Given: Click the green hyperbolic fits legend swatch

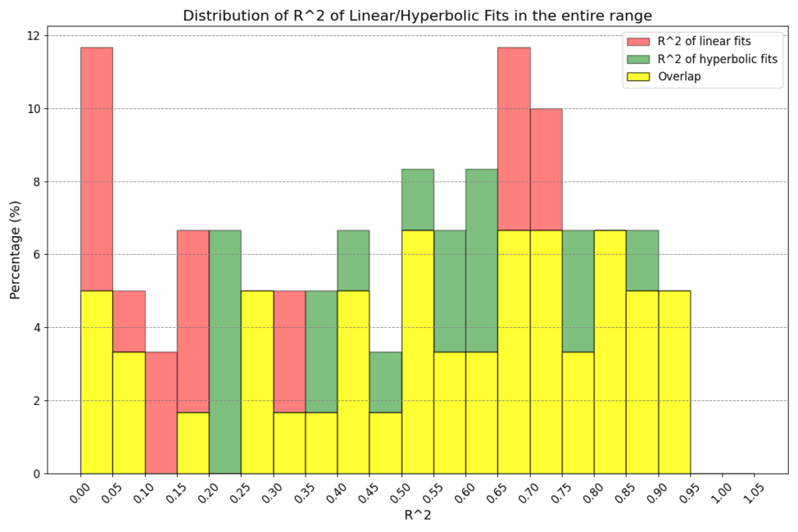Looking at the screenshot, I should point(638,59).
